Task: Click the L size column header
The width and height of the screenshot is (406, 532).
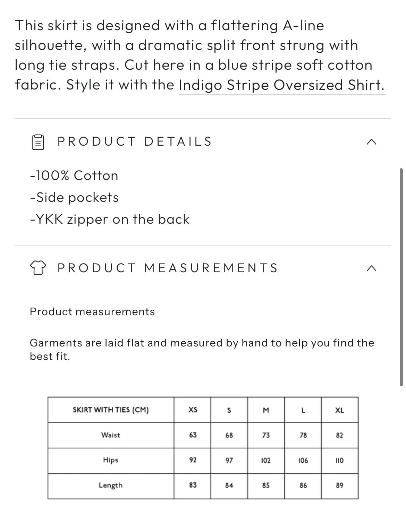Action: [x=303, y=410]
